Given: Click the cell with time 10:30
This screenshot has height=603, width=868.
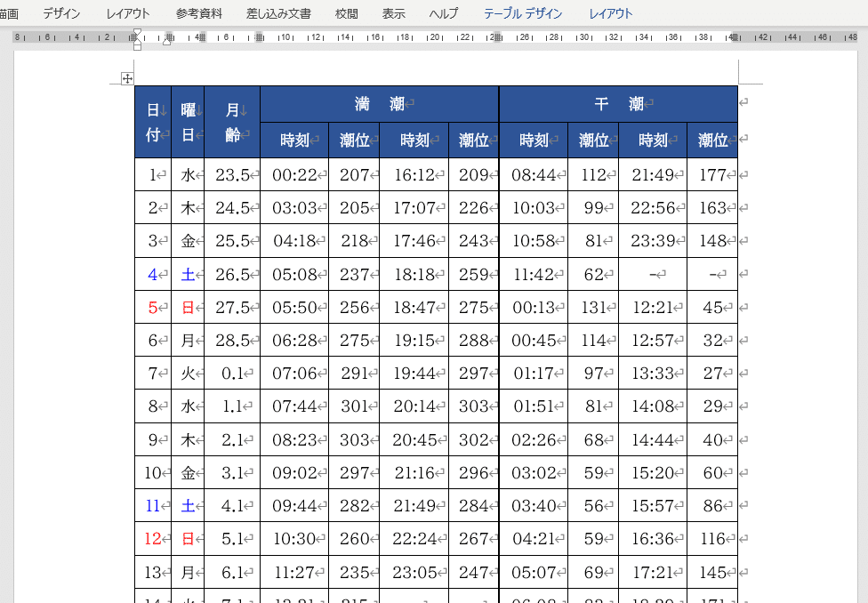Looking at the screenshot, I should coord(294,539).
